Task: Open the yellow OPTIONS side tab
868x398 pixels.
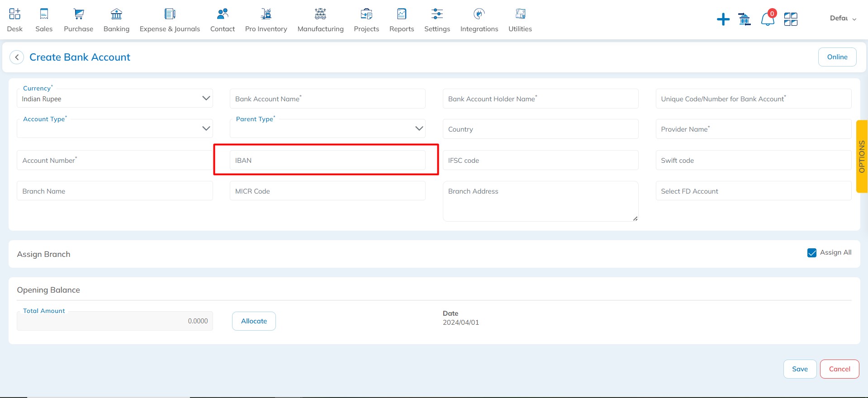Action: click(x=862, y=156)
